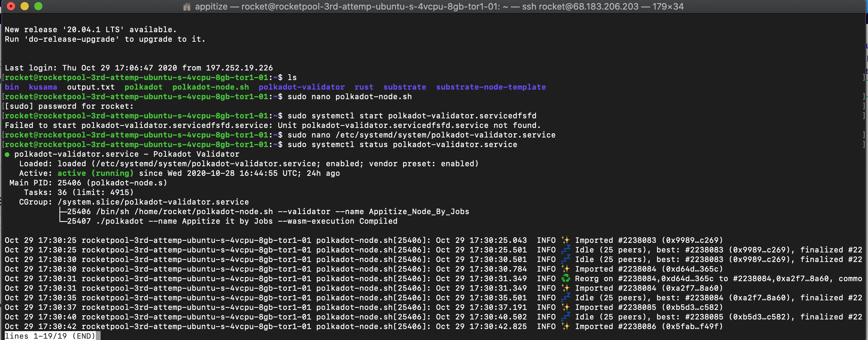Screen dimensions: 868x340
Task: Click the 'polkadot' directory name in ls output
Action: pos(143,87)
